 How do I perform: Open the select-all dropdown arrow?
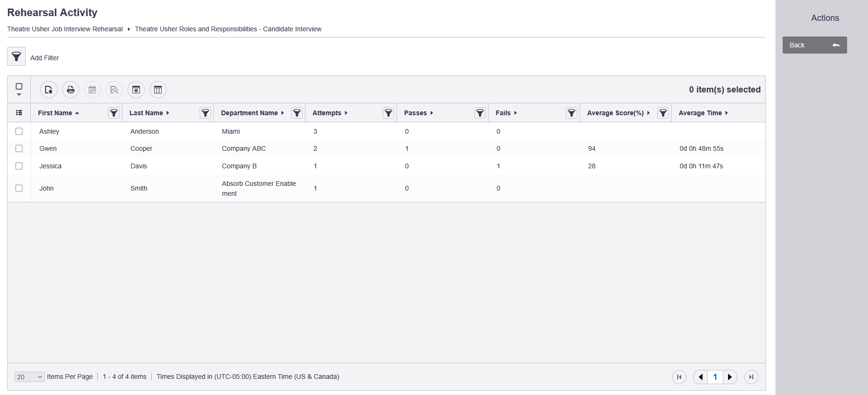click(19, 95)
